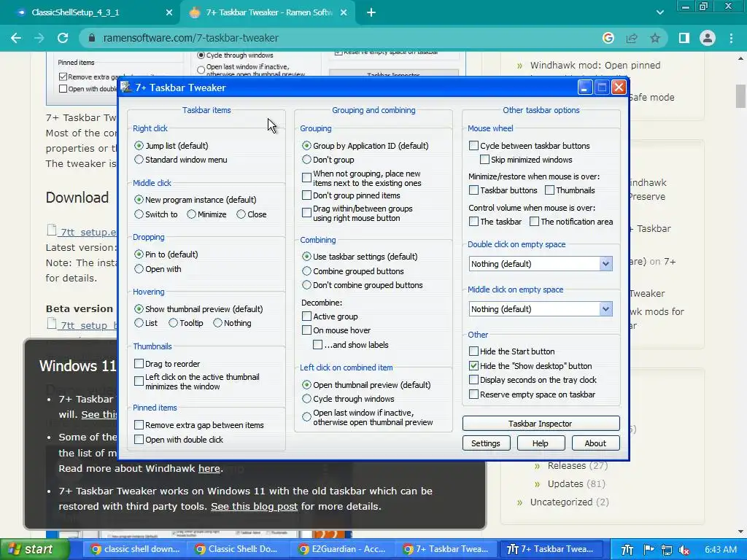Image resolution: width=747 pixels, height=560 pixels.
Task: Click the 7+ Taskbar Tweaker title bar icon
Action: tap(126, 87)
